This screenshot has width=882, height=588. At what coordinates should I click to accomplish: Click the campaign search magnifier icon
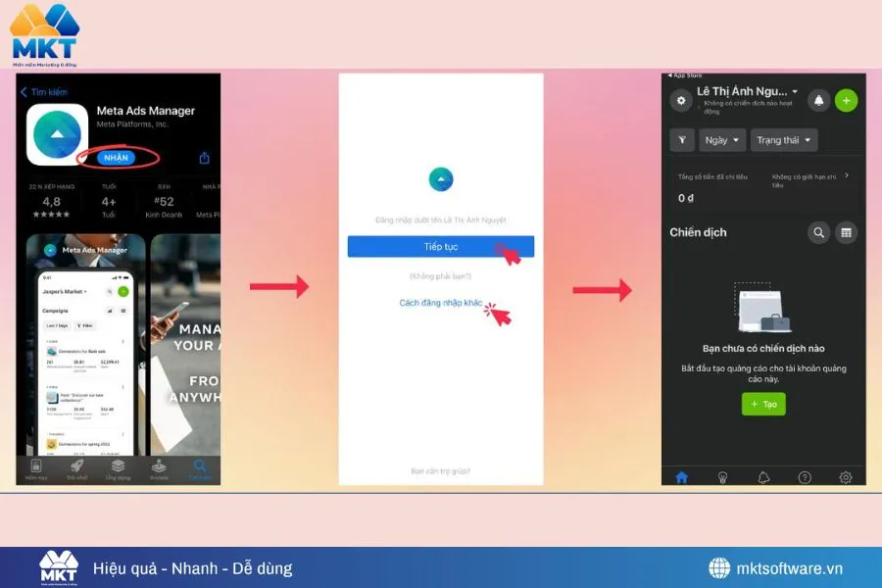(818, 232)
